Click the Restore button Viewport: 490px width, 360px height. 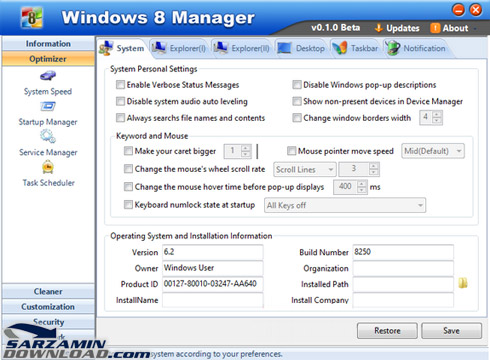[387, 331]
